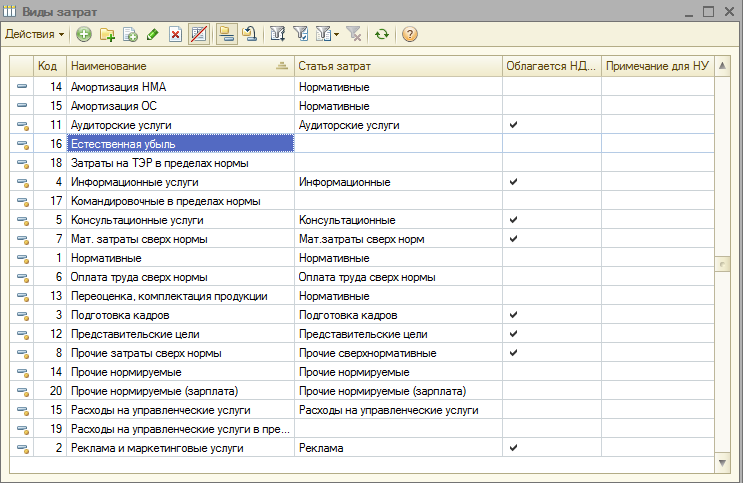Click the red X delete icon
The height and width of the screenshot is (483, 743).
175,34
